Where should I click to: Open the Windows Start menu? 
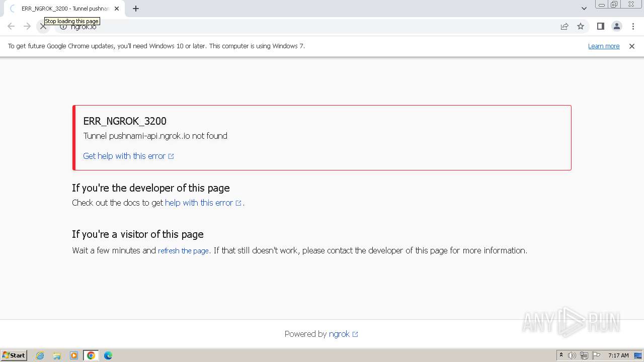tap(14, 355)
